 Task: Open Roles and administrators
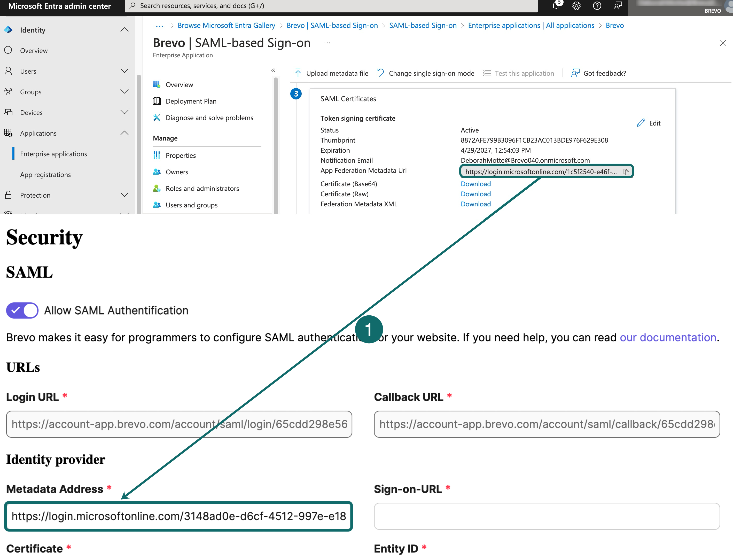202,188
